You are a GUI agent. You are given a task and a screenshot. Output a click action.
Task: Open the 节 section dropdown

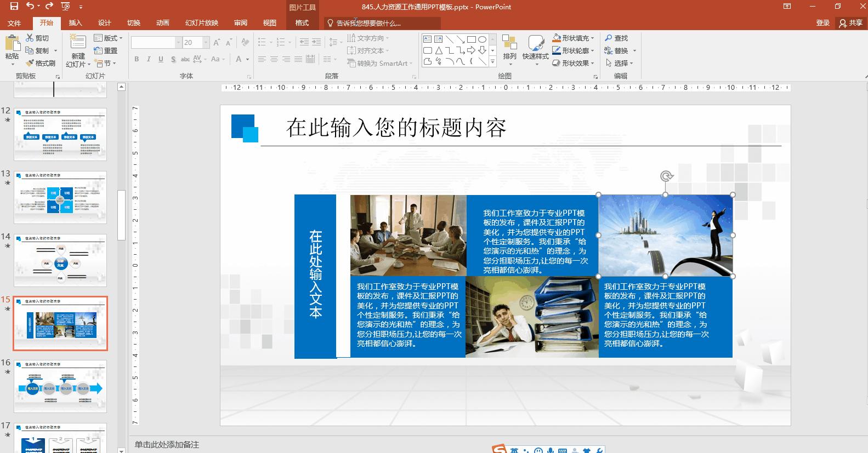tap(104, 63)
